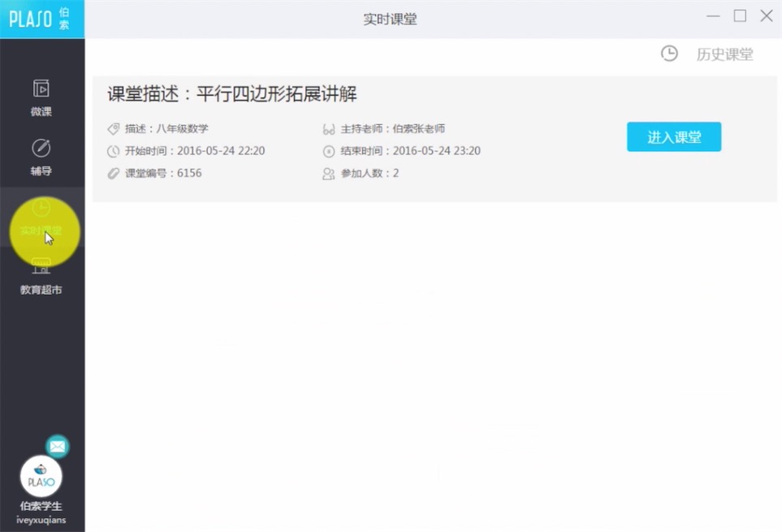Minimize the 实时课堂 window
The width and height of the screenshot is (782, 532).
coord(713,16)
